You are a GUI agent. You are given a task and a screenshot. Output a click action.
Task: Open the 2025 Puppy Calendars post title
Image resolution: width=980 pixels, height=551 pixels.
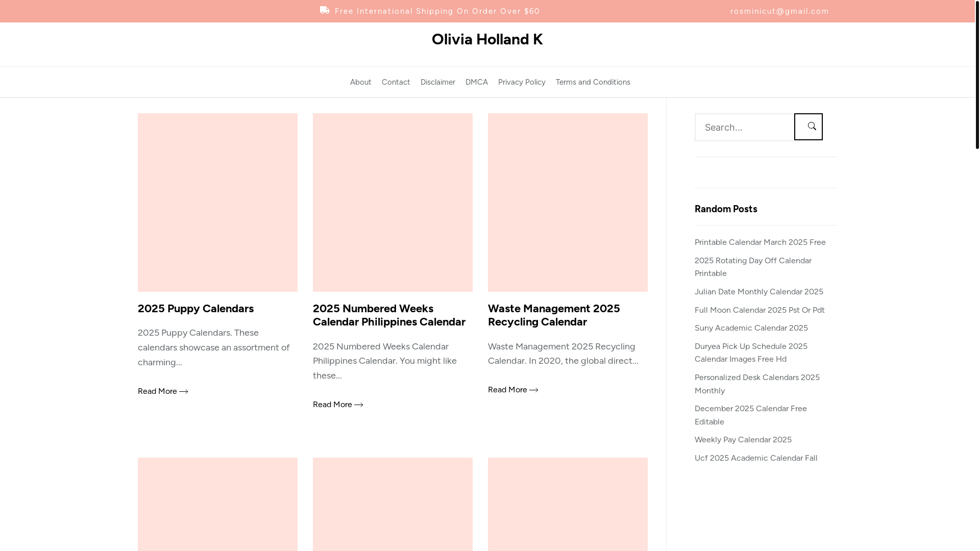(195, 308)
